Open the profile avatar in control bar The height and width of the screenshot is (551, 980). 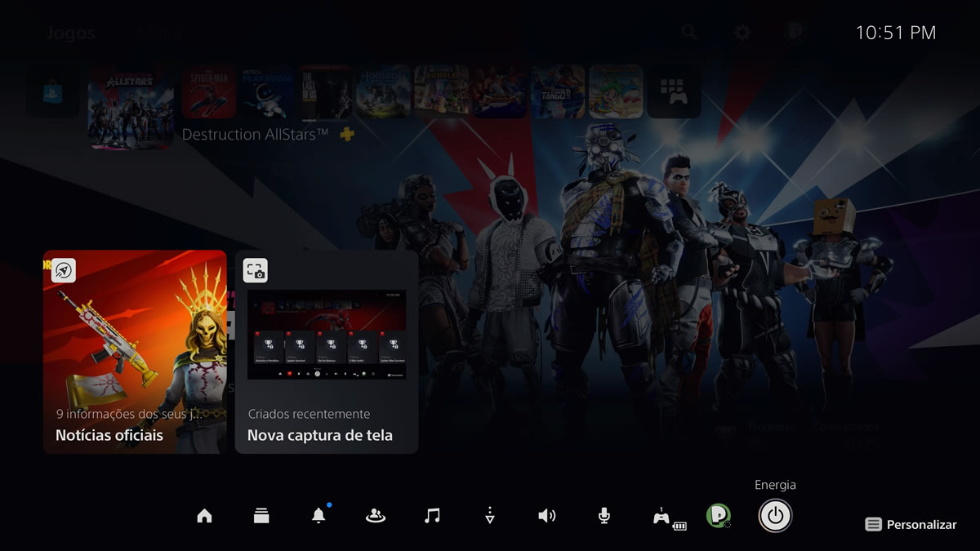[719, 516]
